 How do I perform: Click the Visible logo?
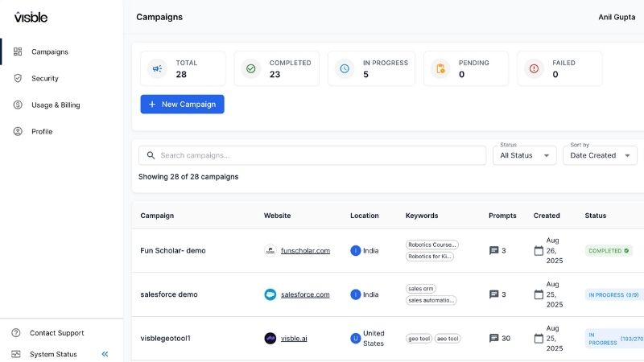click(31, 17)
